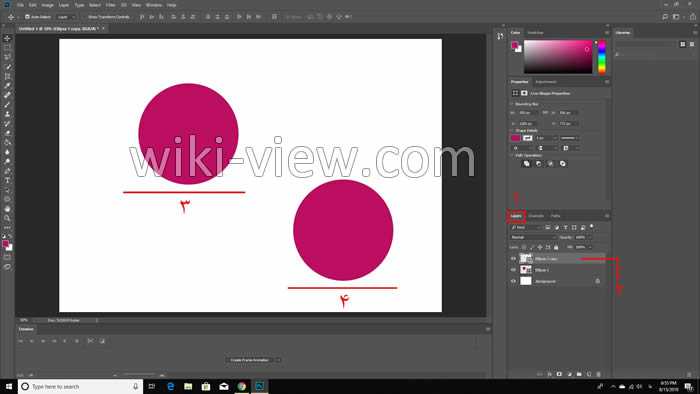The height and width of the screenshot is (394, 700).
Task: Open the stroke width dropdown in Properties
Action: point(555,138)
